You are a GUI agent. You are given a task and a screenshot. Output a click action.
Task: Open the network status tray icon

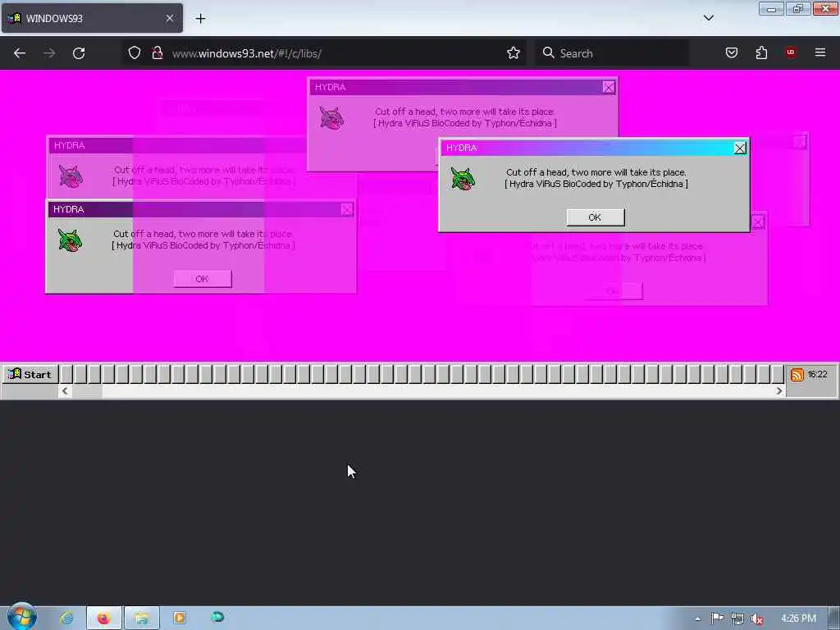pyautogui.click(x=737, y=619)
